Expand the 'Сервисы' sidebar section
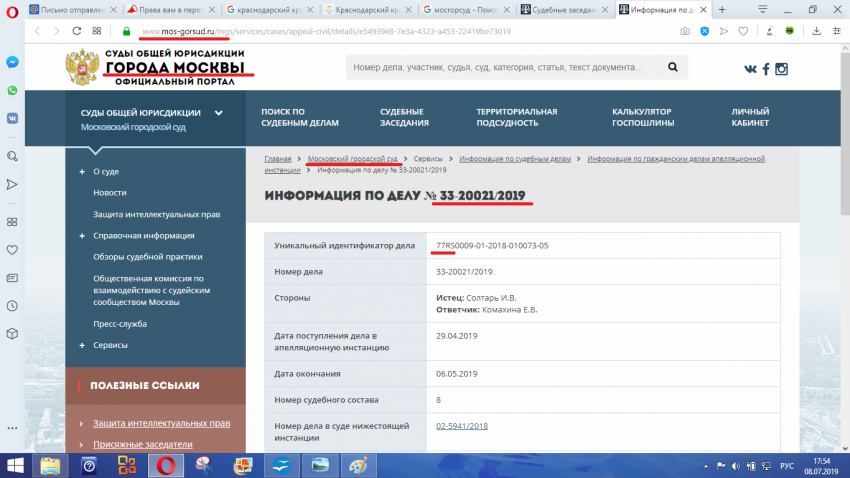 (82, 345)
